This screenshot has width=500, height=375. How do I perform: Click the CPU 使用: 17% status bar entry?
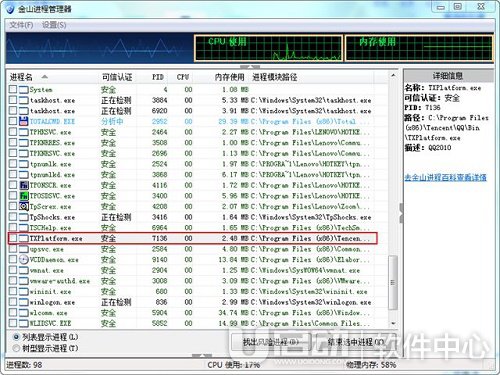click(x=233, y=365)
